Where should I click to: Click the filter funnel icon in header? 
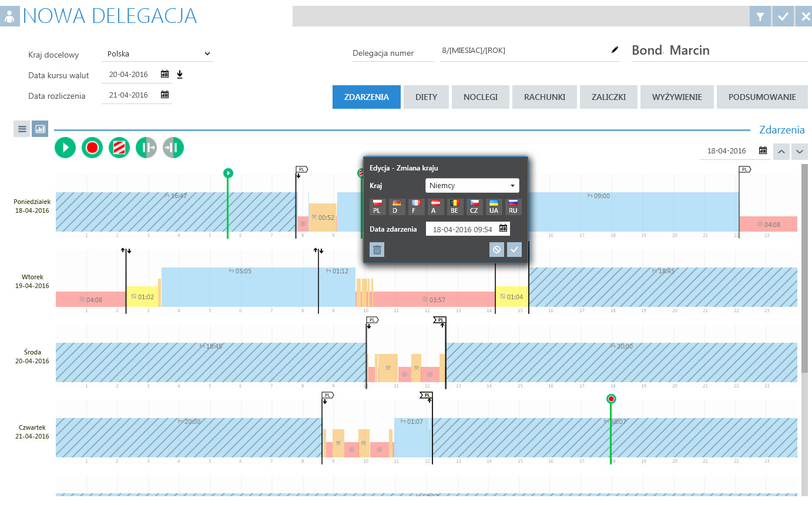pos(760,16)
